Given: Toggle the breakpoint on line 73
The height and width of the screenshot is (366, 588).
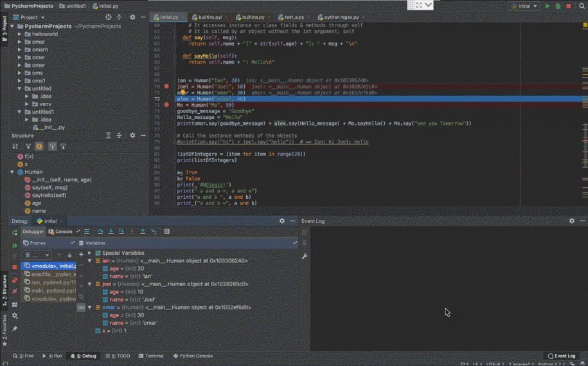Looking at the screenshot, I should [x=166, y=105].
